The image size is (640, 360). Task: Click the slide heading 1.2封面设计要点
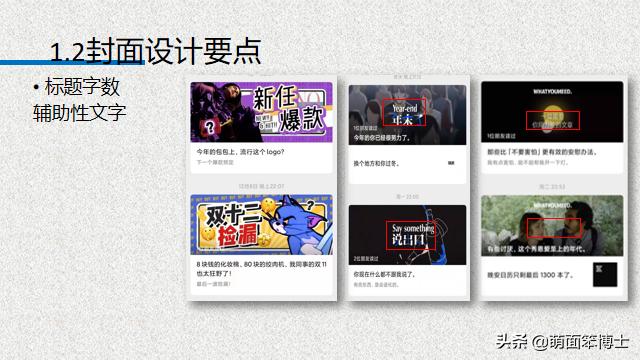156,51
